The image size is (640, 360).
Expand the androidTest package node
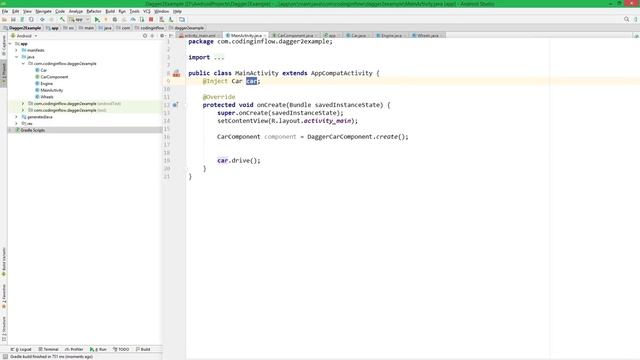(23, 104)
